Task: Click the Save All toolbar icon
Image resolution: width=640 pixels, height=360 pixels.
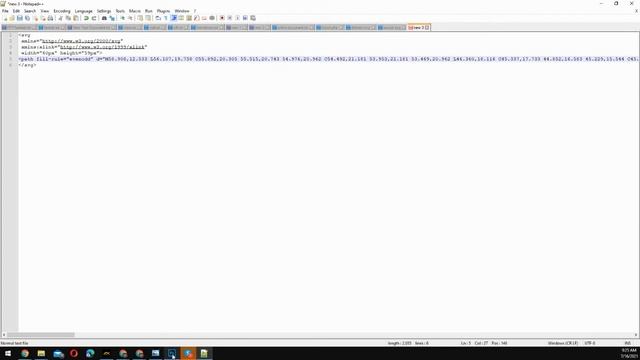Action: (x=27, y=18)
